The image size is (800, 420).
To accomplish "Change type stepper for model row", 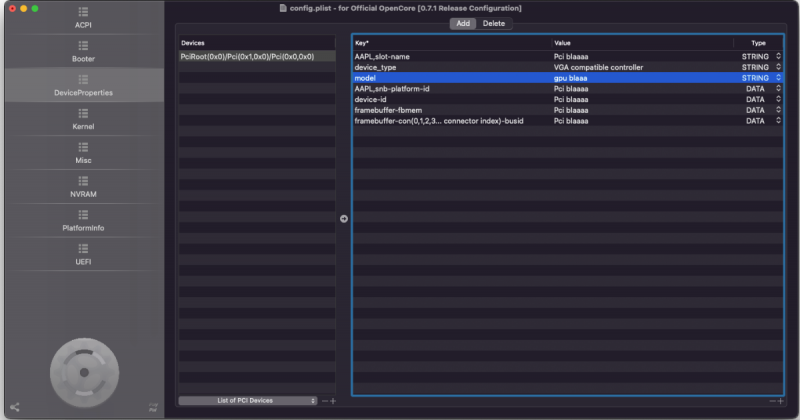I will 778,78.
